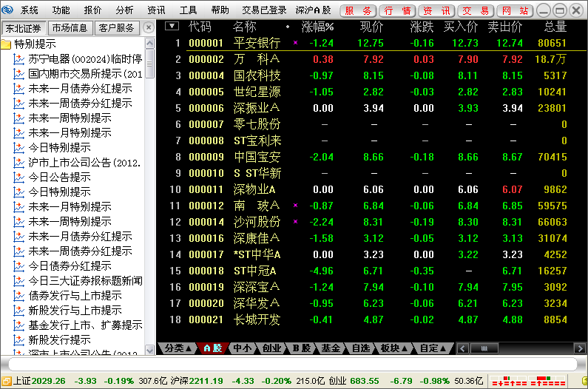Screen dimensions: 588x389
Task: Click chart icon beside 新股发行提示
Action: [20, 340]
